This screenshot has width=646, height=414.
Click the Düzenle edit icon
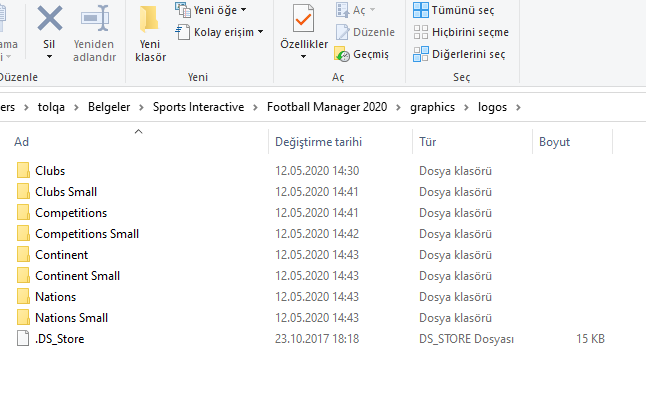tap(342, 32)
